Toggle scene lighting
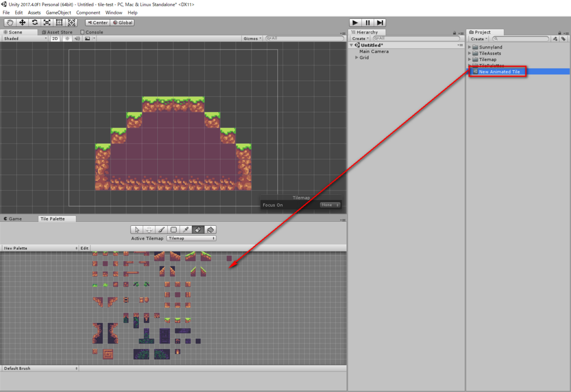This screenshot has width=571, height=392. [x=67, y=38]
